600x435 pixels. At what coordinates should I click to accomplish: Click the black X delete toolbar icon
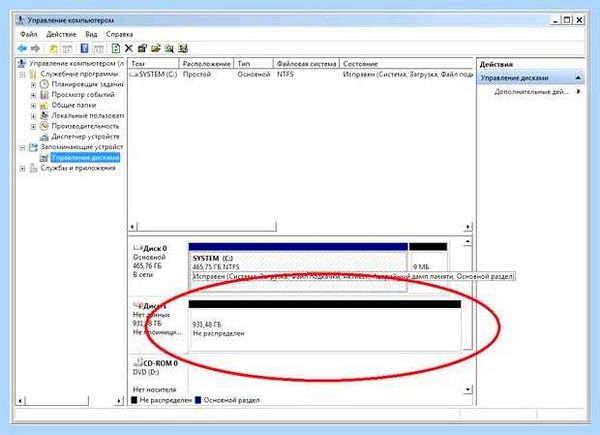129,48
